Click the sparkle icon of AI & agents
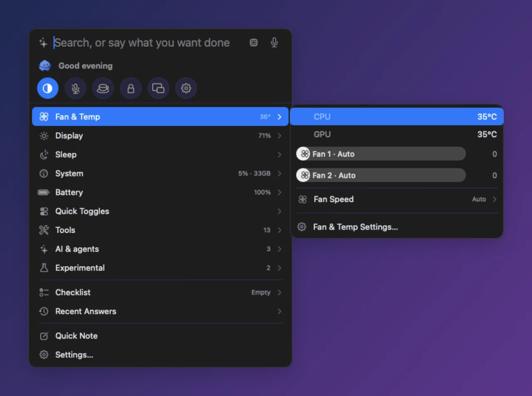 tap(44, 249)
